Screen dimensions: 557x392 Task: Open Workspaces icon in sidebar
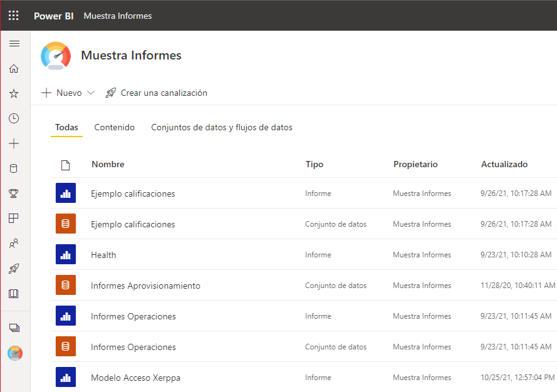[x=14, y=328]
